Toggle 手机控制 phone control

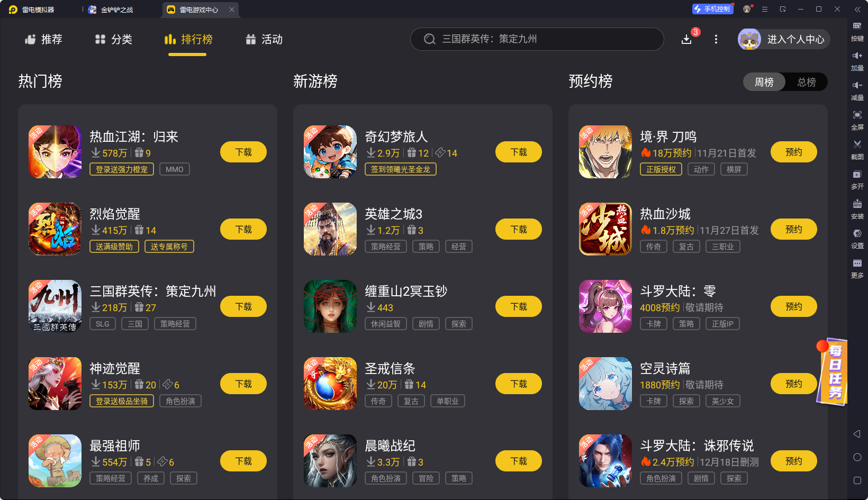click(x=712, y=9)
